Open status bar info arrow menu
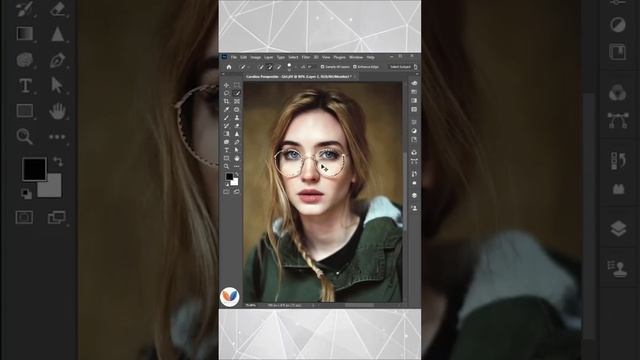The width and height of the screenshot is (640, 360). [313, 305]
